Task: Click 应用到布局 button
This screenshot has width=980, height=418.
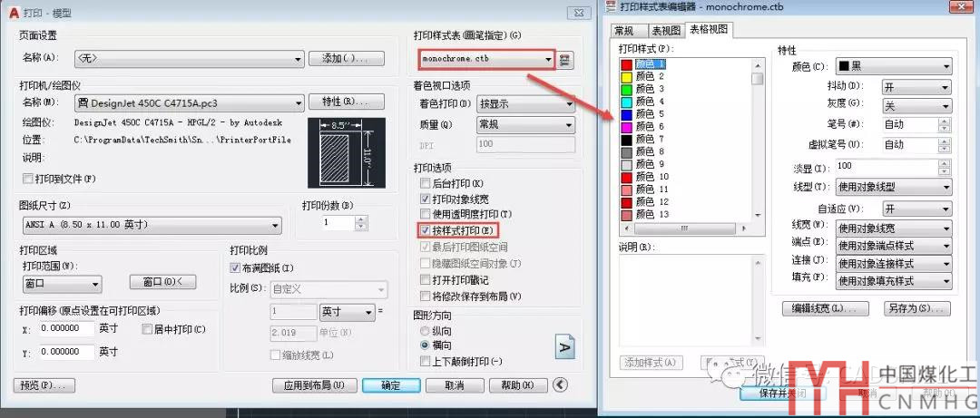Action: 314,385
